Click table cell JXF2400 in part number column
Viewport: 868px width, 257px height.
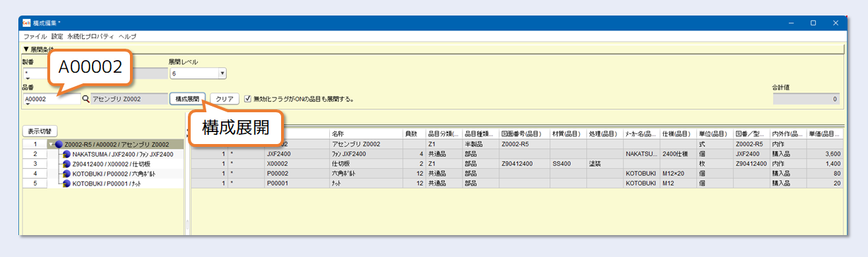[x=297, y=153]
